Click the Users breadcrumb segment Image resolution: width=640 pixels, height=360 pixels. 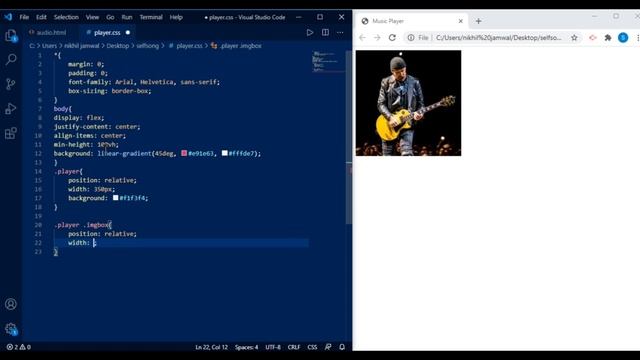tap(49, 46)
